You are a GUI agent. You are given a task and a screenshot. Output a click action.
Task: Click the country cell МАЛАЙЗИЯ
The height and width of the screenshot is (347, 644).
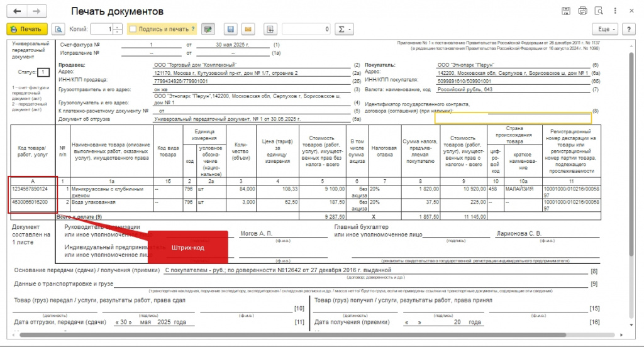[x=523, y=192]
